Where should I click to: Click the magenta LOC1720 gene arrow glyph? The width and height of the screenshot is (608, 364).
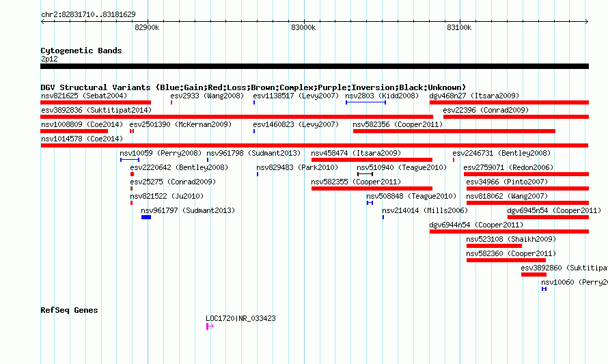pos(210,327)
